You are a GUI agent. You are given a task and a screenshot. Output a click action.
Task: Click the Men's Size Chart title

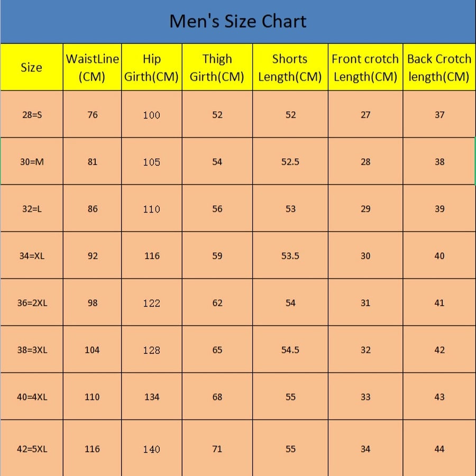(237, 22)
